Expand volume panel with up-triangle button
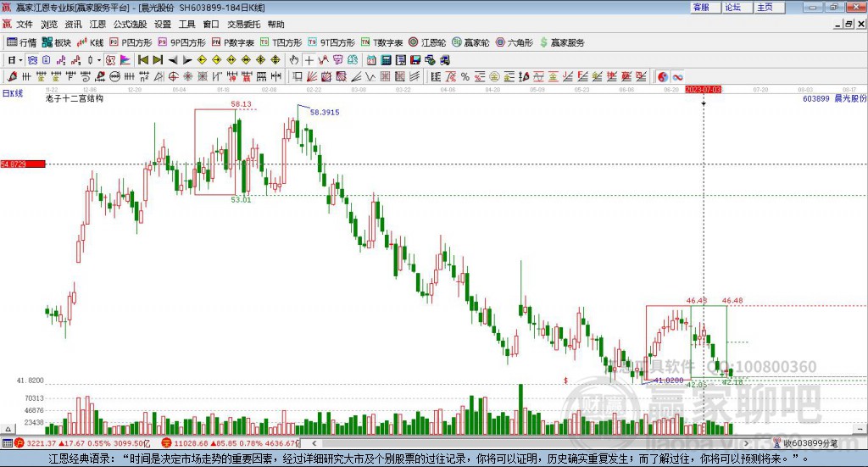Screen dimensions: 868x467 [x=8, y=429]
